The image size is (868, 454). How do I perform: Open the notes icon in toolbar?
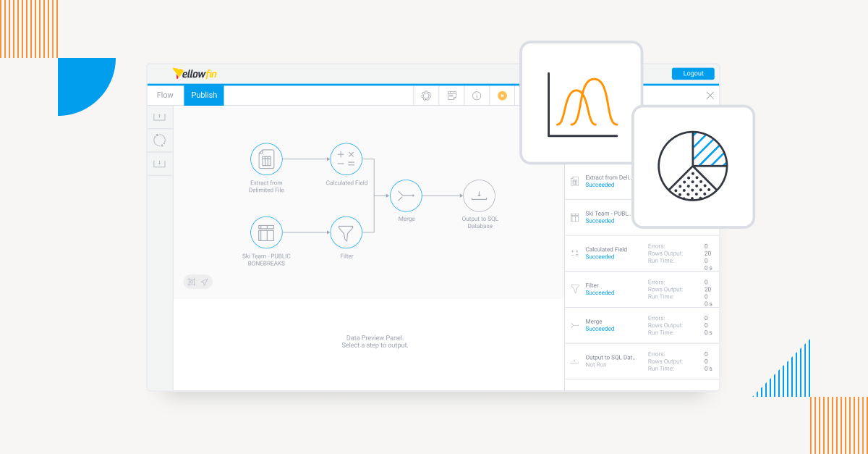(452, 96)
